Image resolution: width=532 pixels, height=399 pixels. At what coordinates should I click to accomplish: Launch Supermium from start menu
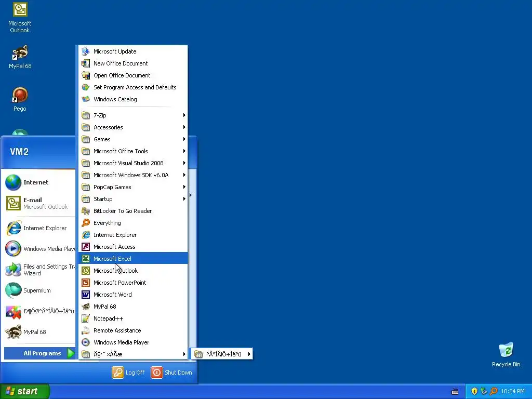point(39,290)
